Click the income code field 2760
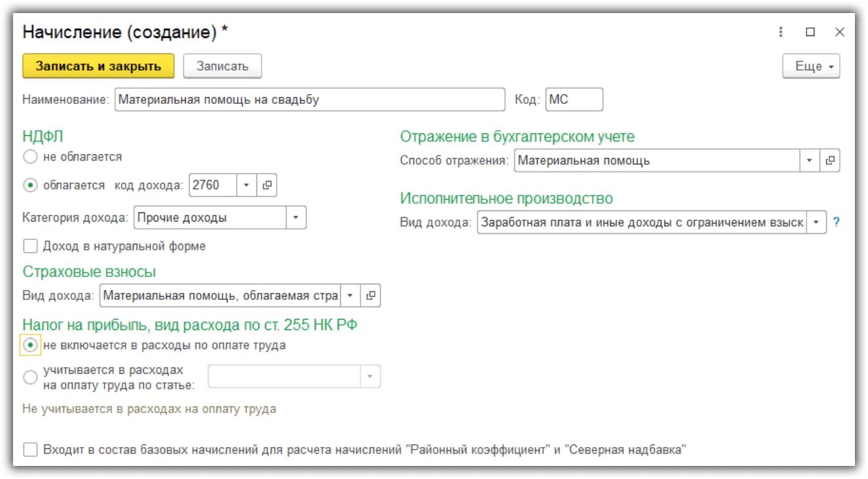Image resolution: width=868 pixels, height=479 pixels. pos(213,186)
